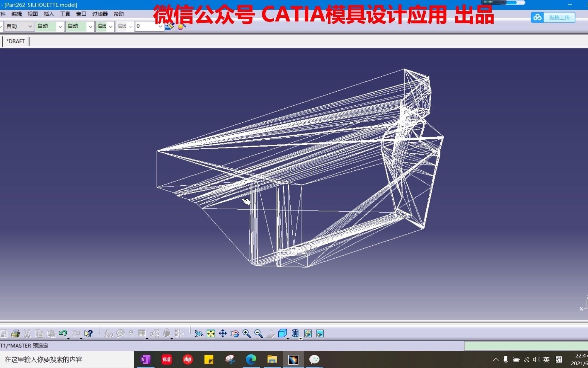Click the Save icon
The image size is (588, 368).
click(4, 334)
